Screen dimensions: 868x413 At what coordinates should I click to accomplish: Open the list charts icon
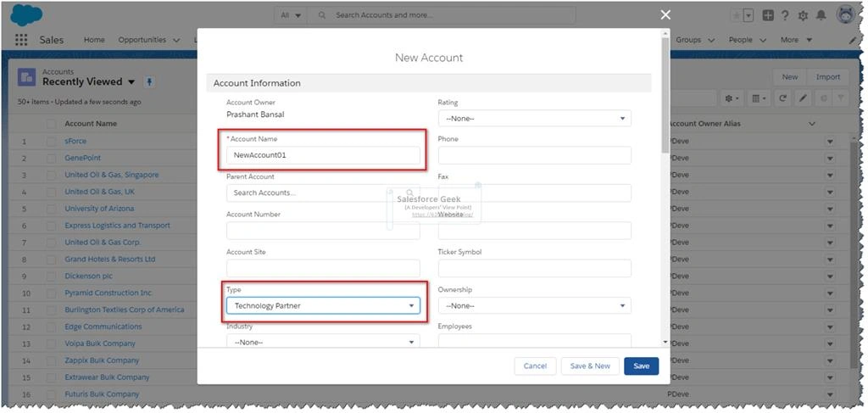pyautogui.click(x=824, y=98)
